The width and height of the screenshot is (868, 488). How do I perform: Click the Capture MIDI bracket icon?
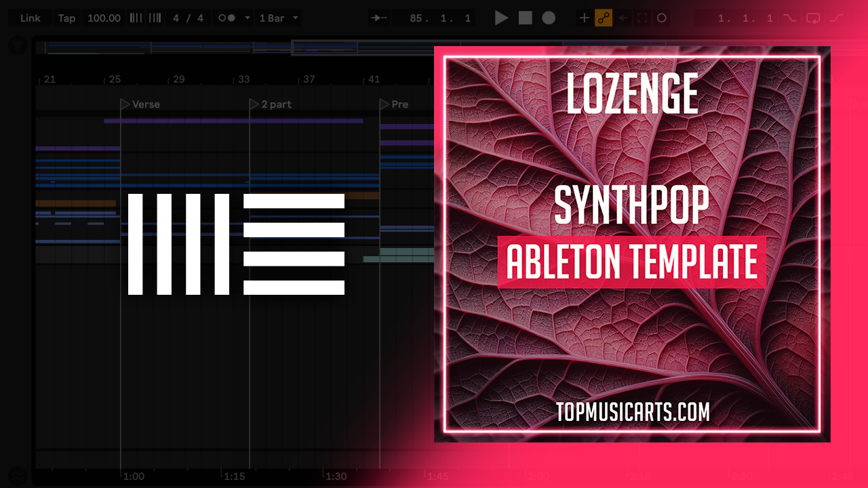tap(642, 18)
